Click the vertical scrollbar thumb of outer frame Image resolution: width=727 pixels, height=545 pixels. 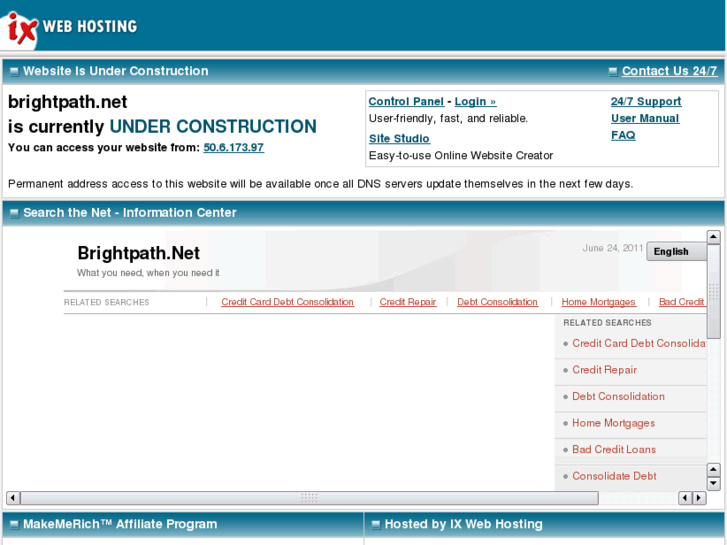714,291
